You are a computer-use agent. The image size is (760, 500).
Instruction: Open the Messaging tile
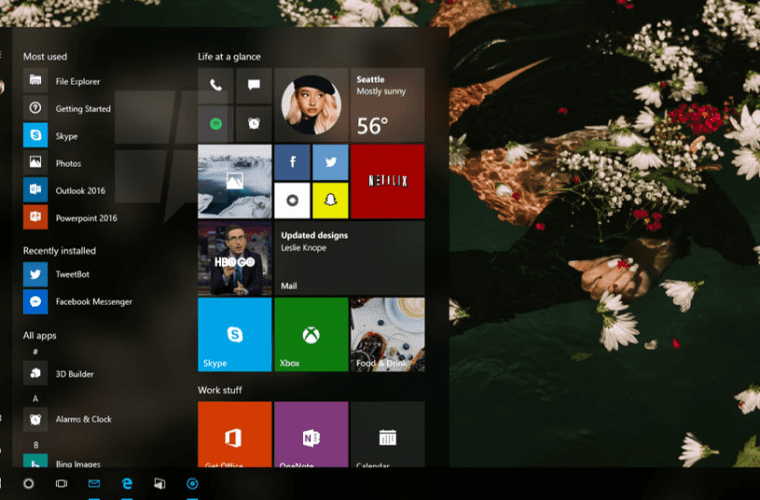[x=254, y=86]
